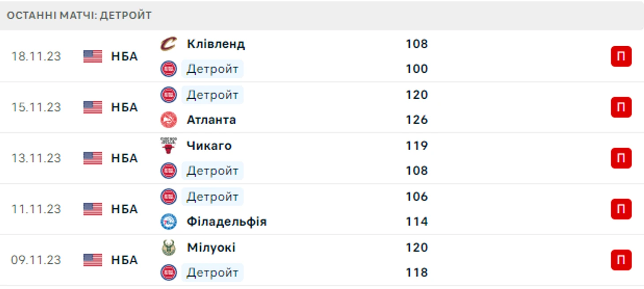
Task: Open the Мілуокі team link
Action: [x=211, y=248]
